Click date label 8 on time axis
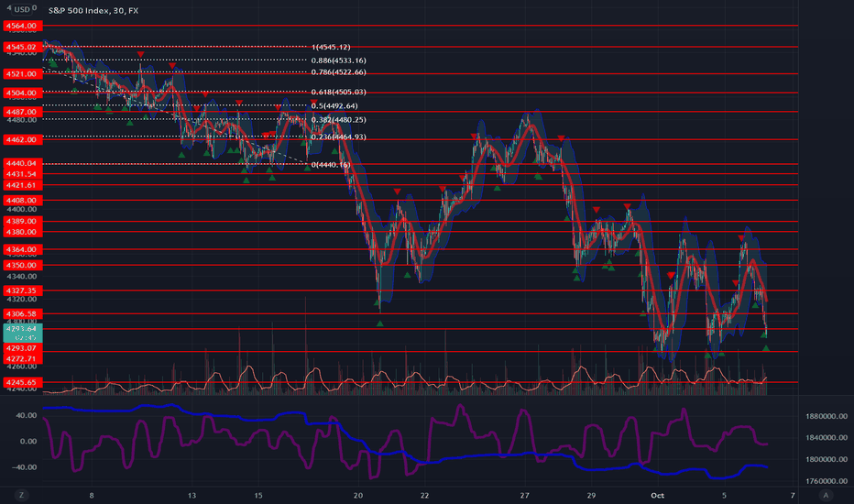 click(92, 495)
